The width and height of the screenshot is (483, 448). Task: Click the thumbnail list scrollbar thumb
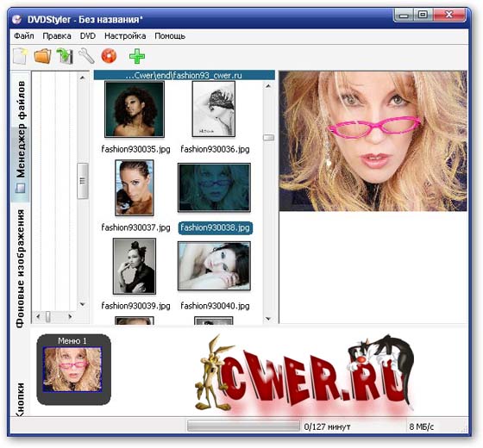[268, 138]
